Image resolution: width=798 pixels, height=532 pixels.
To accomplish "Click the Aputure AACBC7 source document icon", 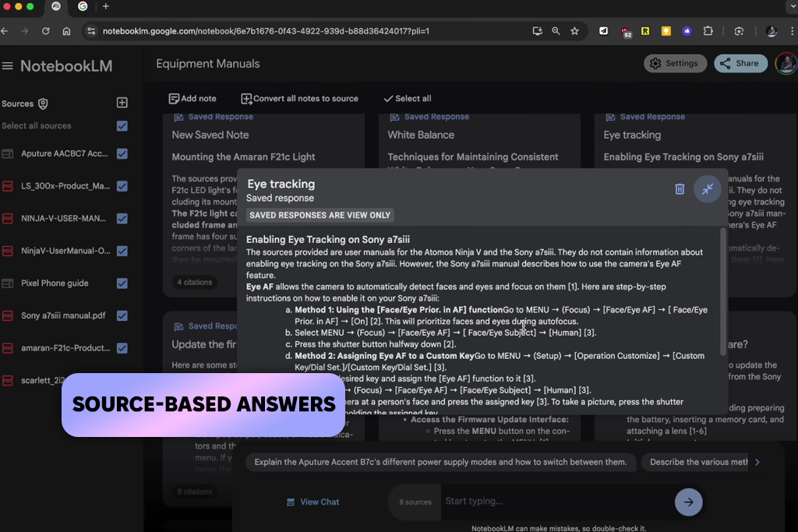I will 8,153.
